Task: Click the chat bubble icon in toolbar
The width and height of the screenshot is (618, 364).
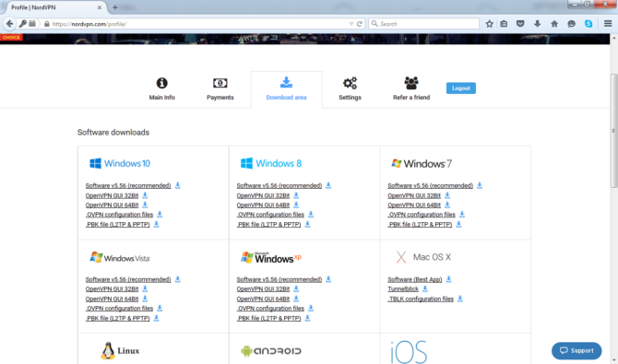Action: pyautogui.click(x=571, y=24)
